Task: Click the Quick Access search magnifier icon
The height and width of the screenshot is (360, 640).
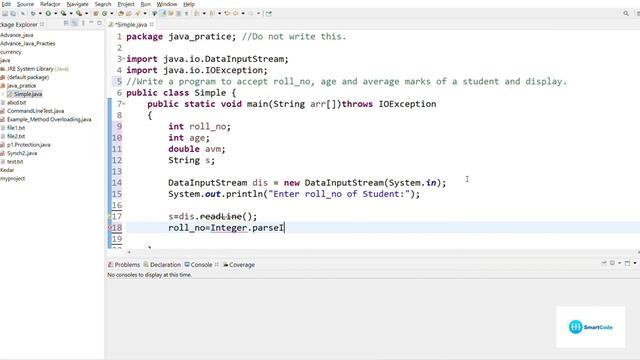Action: (x=626, y=13)
